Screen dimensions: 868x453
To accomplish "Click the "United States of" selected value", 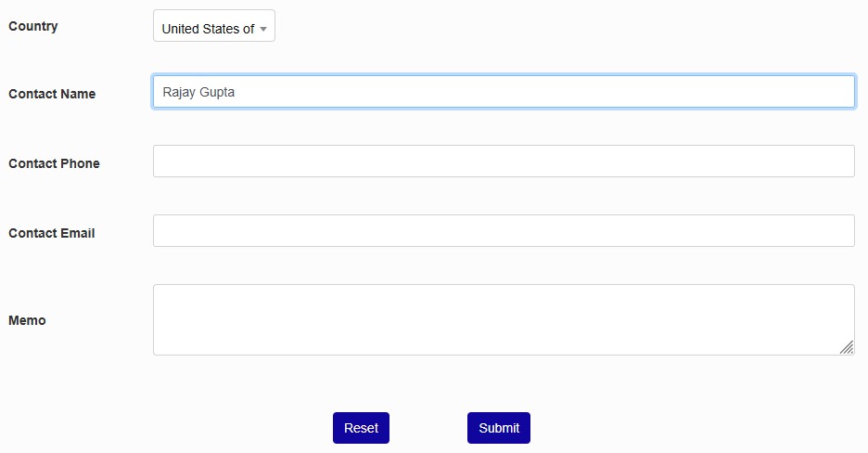I will (207, 29).
